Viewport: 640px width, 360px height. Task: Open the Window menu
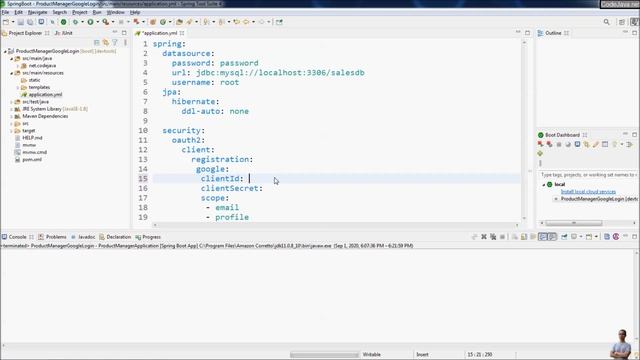point(115,13)
